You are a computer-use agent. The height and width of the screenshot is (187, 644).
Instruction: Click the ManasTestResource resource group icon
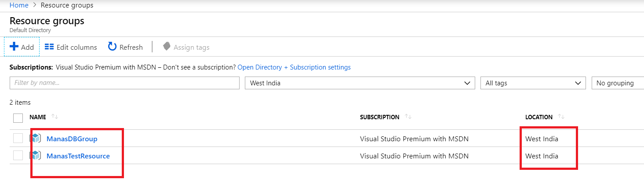pyautogui.click(x=36, y=156)
